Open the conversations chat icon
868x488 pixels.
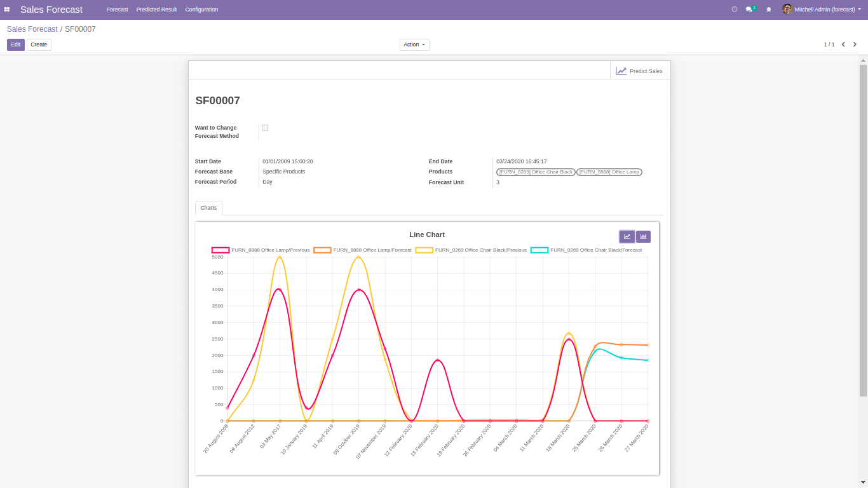click(750, 10)
